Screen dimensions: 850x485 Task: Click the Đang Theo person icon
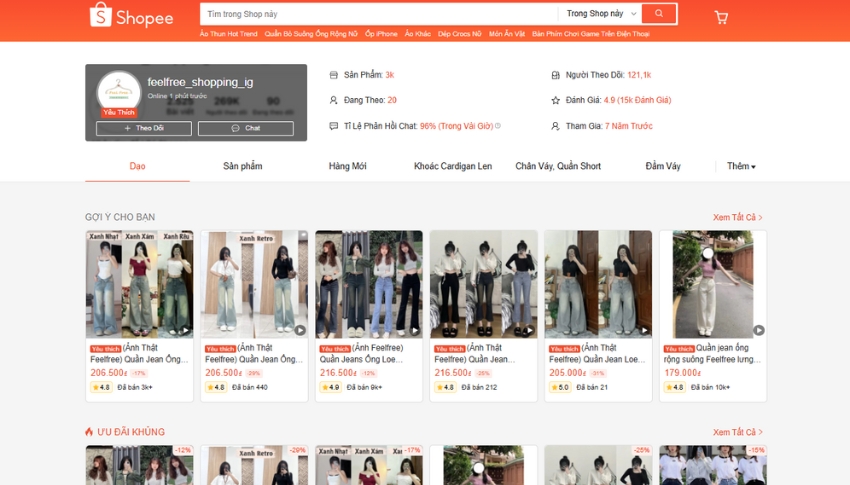[x=333, y=100]
